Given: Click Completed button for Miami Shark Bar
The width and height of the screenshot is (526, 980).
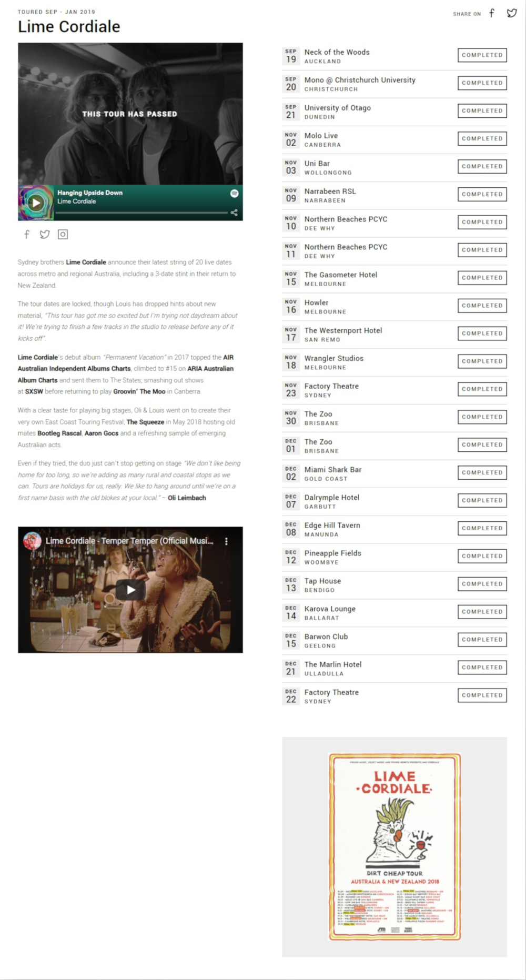Looking at the screenshot, I should [x=482, y=472].
